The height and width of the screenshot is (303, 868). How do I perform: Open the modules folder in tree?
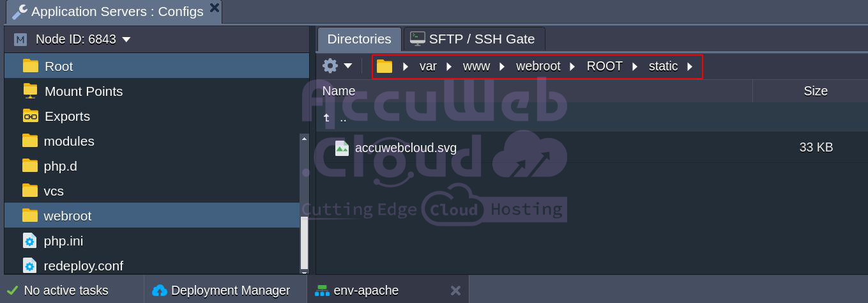tap(69, 141)
